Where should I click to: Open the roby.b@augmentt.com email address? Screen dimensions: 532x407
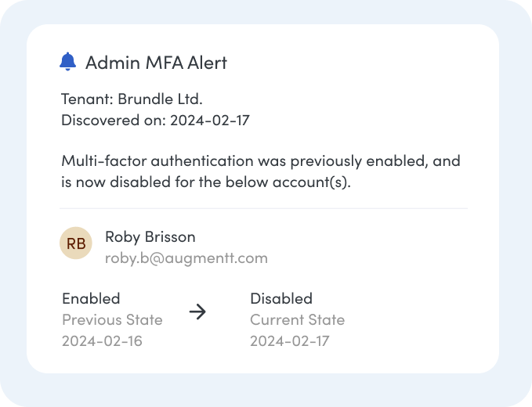(186, 258)
